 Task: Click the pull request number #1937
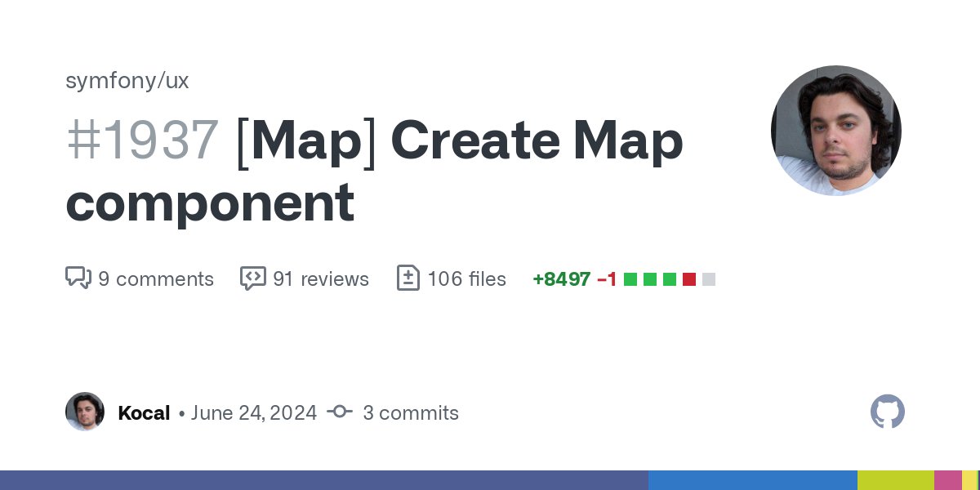(142, 140)
